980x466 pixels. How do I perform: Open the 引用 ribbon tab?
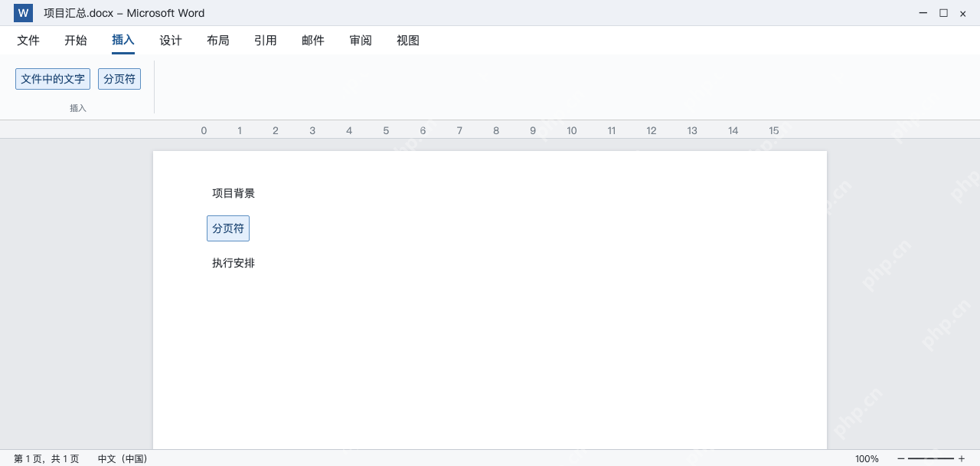point(266,41)
